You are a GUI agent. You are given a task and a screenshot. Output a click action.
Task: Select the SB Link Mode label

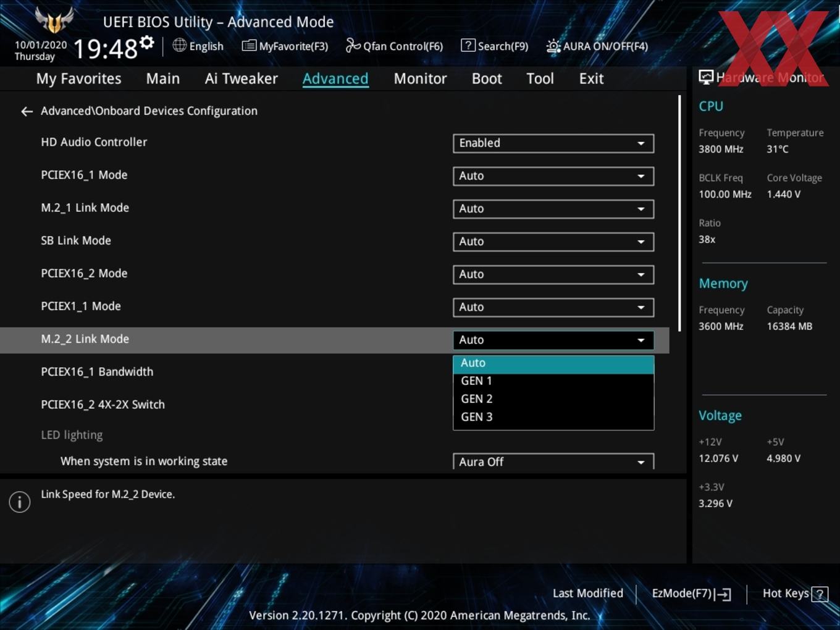tap(76, 241)
